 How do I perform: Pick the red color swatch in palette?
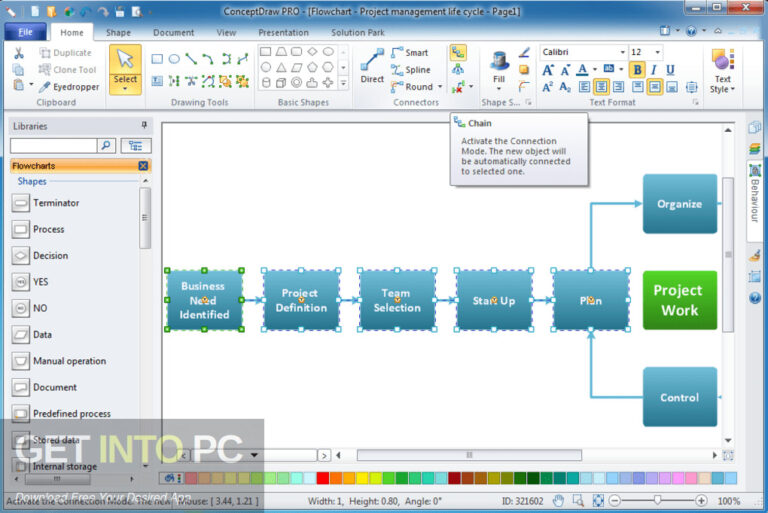(323, 478)
